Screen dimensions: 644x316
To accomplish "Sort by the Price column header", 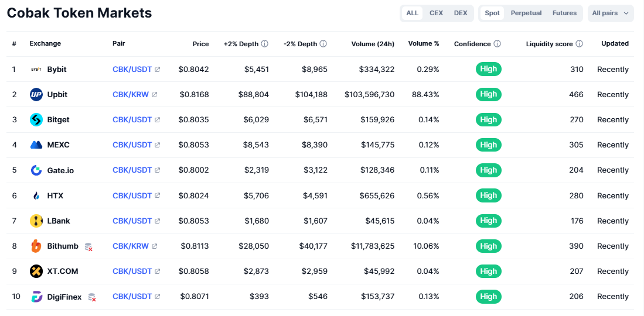I will click(201, 44).
